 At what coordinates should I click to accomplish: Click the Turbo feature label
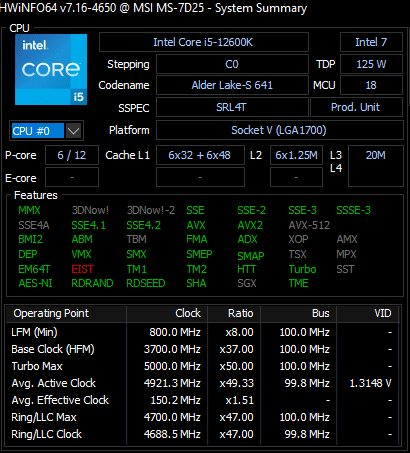pyautogui.click(x=302, y=269)
